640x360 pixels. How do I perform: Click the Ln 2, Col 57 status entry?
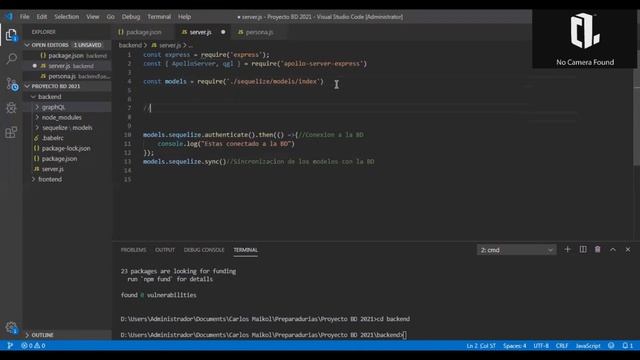481,346
